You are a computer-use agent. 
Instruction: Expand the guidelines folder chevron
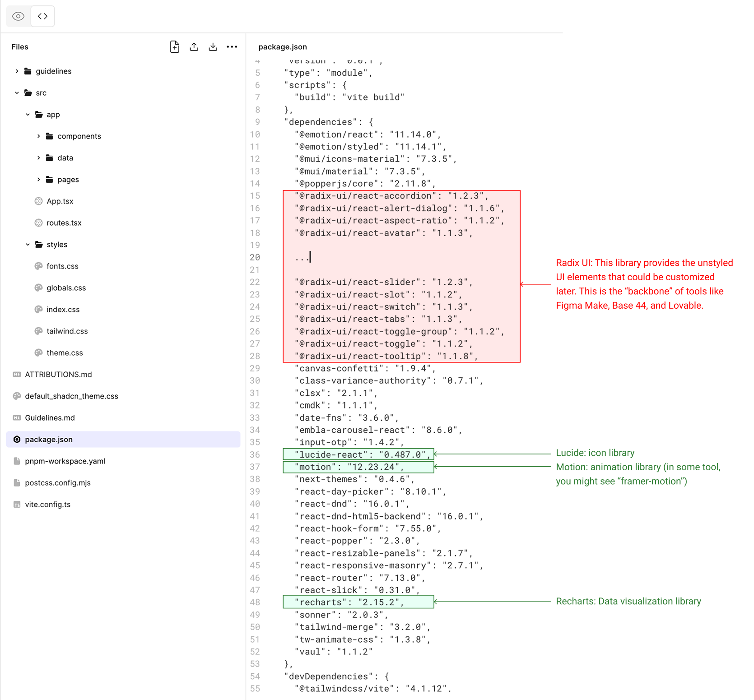(17, 71)
